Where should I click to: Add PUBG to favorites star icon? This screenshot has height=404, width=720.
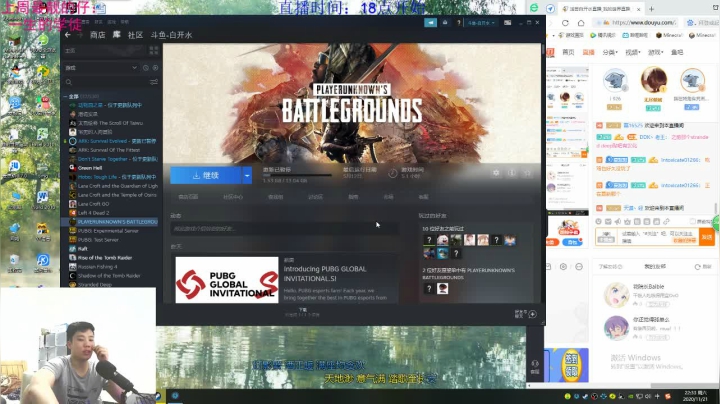pyautogui.click(x=527, y=173)
